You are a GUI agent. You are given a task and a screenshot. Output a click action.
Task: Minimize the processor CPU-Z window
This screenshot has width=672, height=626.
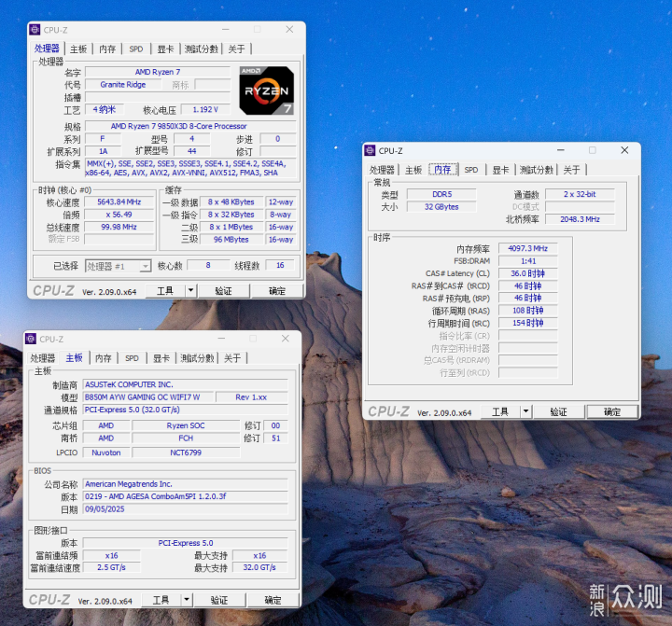coord(226,29)
